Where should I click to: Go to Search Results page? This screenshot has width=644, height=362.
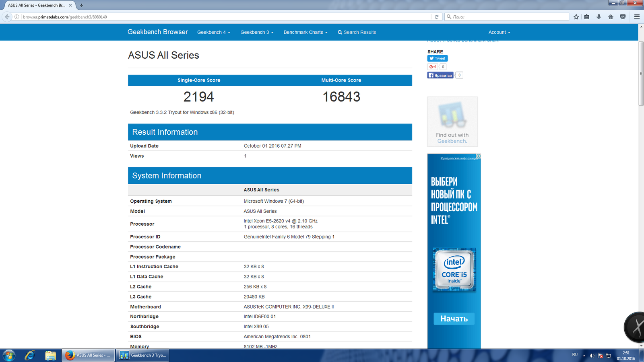357,32
